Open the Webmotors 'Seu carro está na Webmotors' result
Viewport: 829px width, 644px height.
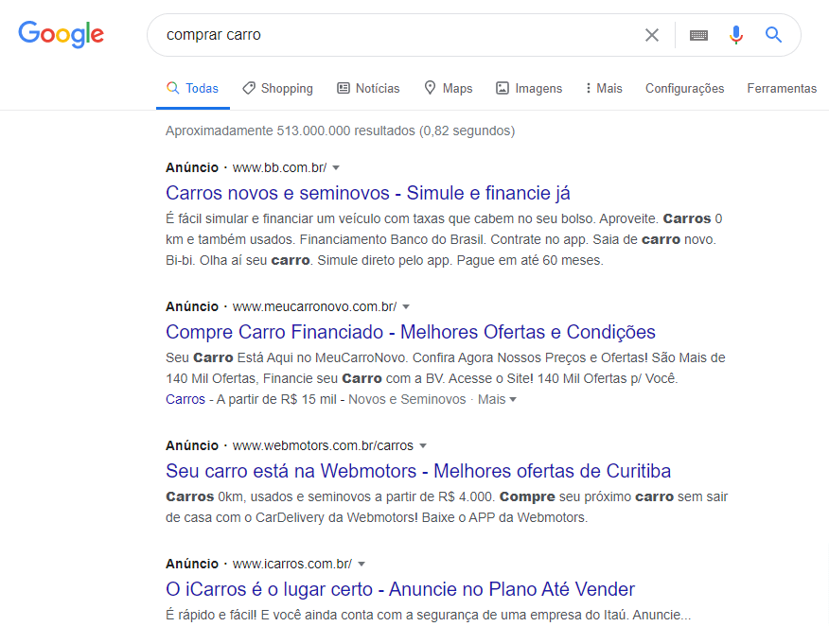coord(419,470)
